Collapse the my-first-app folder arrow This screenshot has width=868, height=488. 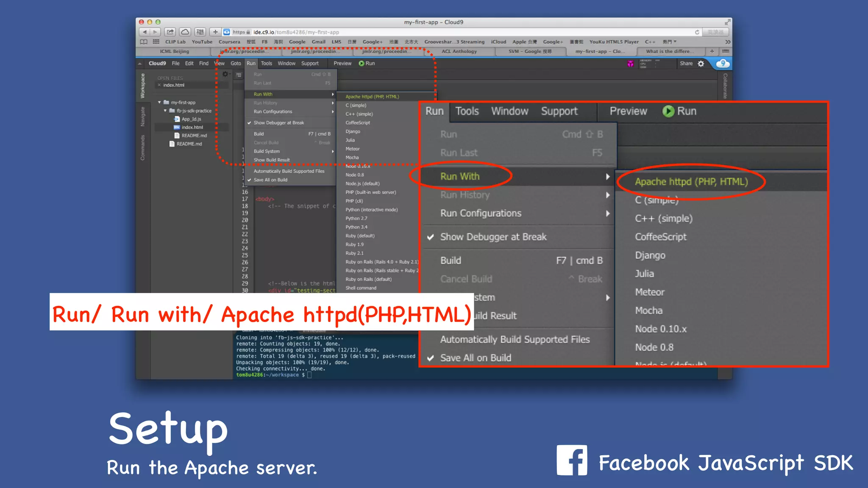click(159, 103)
